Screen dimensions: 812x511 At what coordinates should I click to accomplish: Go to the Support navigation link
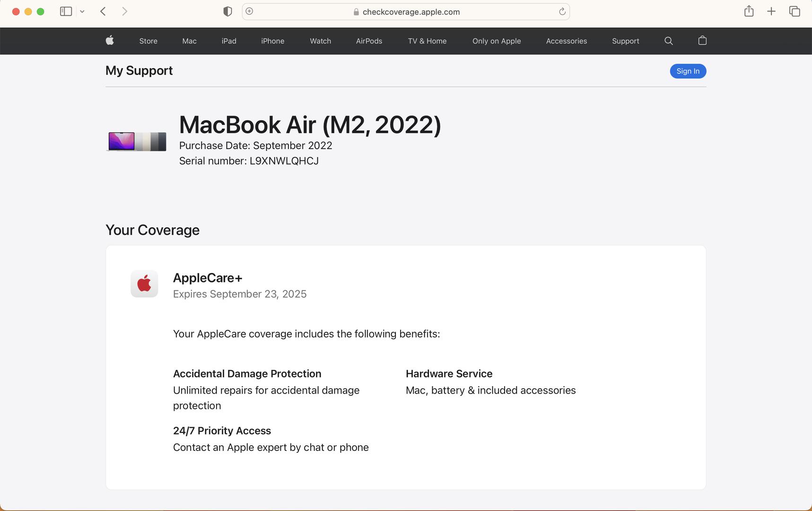pyautogui.click(x=625, y=41)
